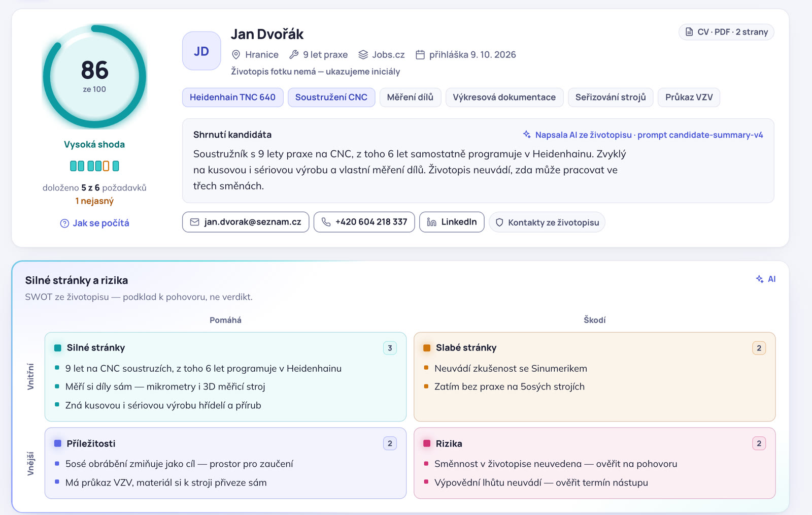Click the shield icon in Kontakty badge

pyautogui.click(x=499, y=222)
